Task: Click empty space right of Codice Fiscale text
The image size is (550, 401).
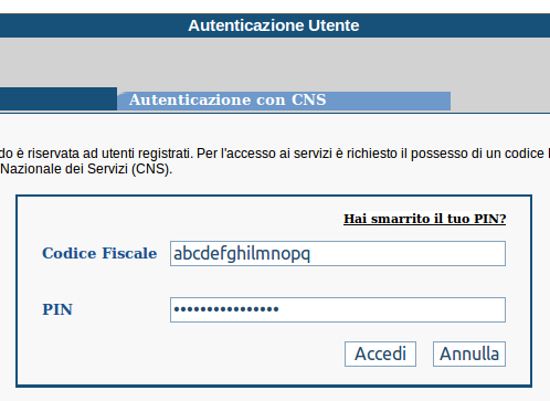Action: pyautogui.click(x=407, y=253)
